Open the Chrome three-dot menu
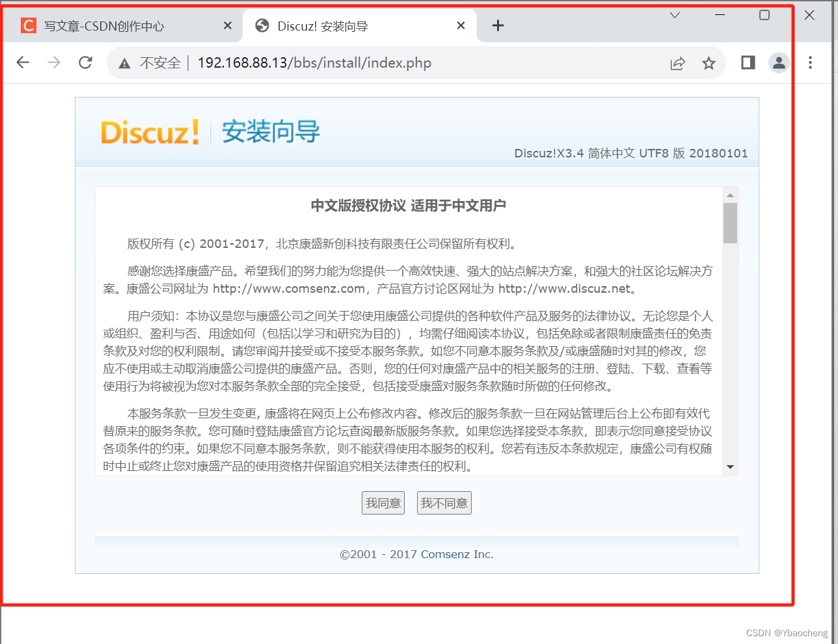This screenshot has height=644, width=838. coord(810,62)
